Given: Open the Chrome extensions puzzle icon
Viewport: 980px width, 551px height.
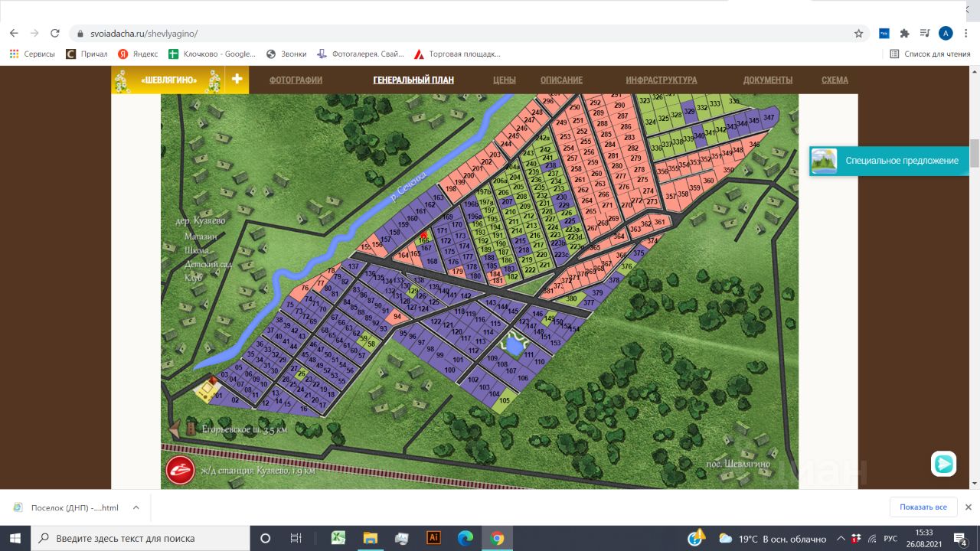Looking at the screenshot, I should (x=904, y=34).
